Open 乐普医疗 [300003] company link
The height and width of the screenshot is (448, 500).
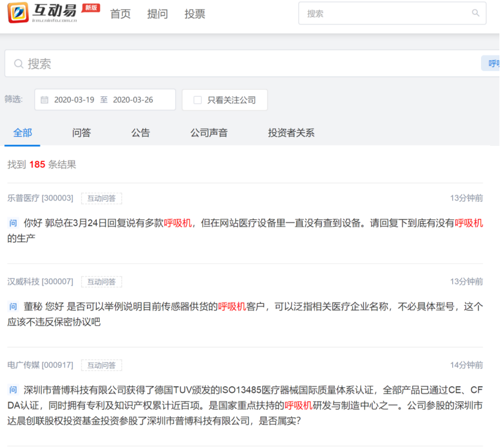[x=40, y=198]
